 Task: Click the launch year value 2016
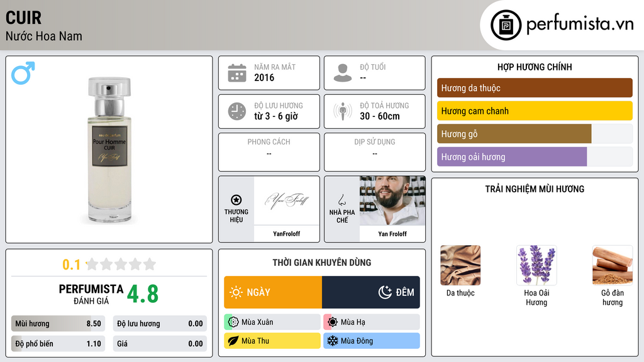[264, 77]
